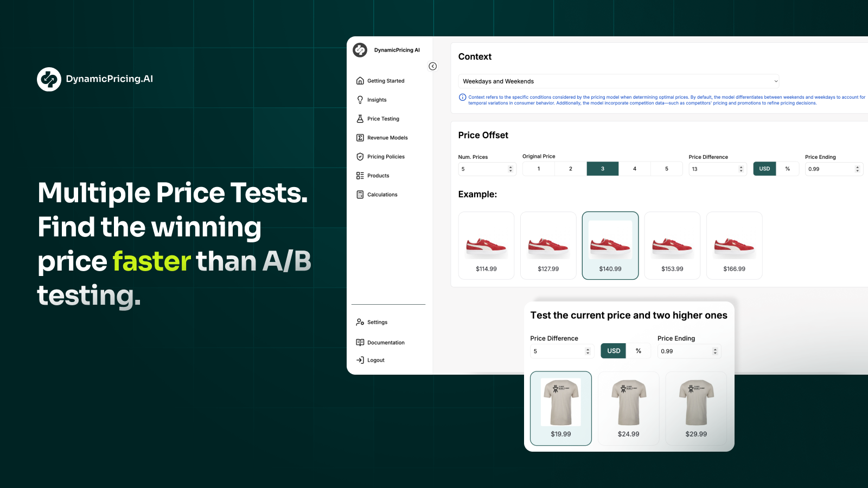Image resolution: width=868 pixels, height=488 pixels.
Task: Open the Insights menu item
Action: click(377, 100)
